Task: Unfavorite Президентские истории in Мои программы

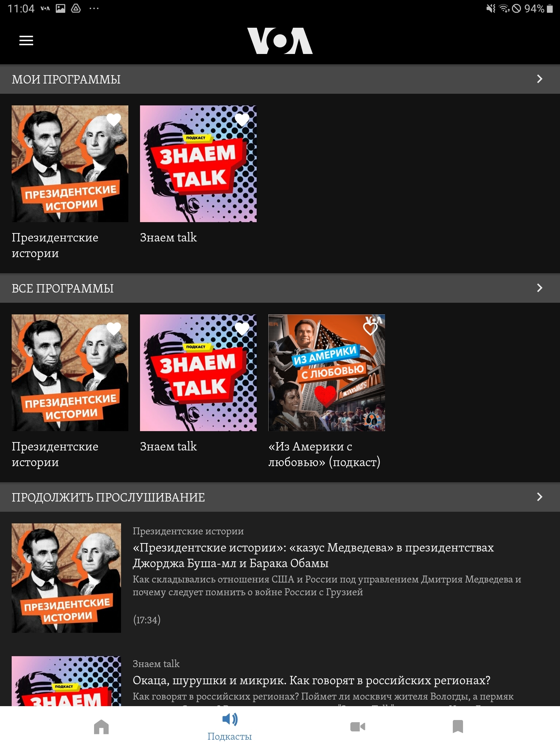Action: [x=114, y=119]
